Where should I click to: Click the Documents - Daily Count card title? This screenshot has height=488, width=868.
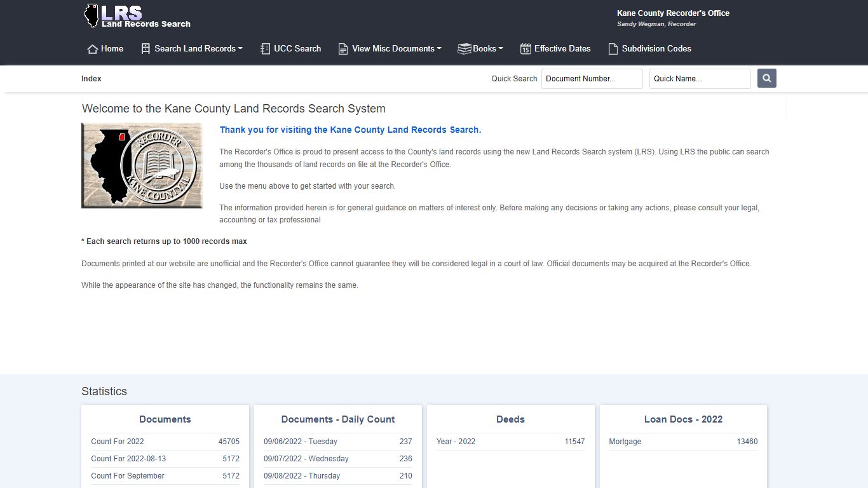338,419
